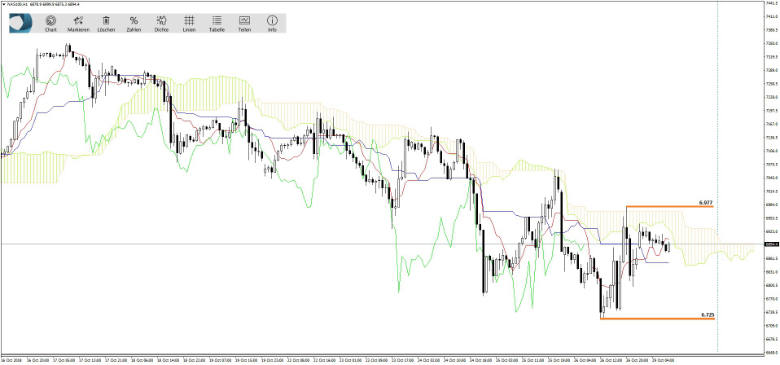Screen dimensions: 780x365
Task: Click the 6.725 price label
Action: tap(708, 315)
